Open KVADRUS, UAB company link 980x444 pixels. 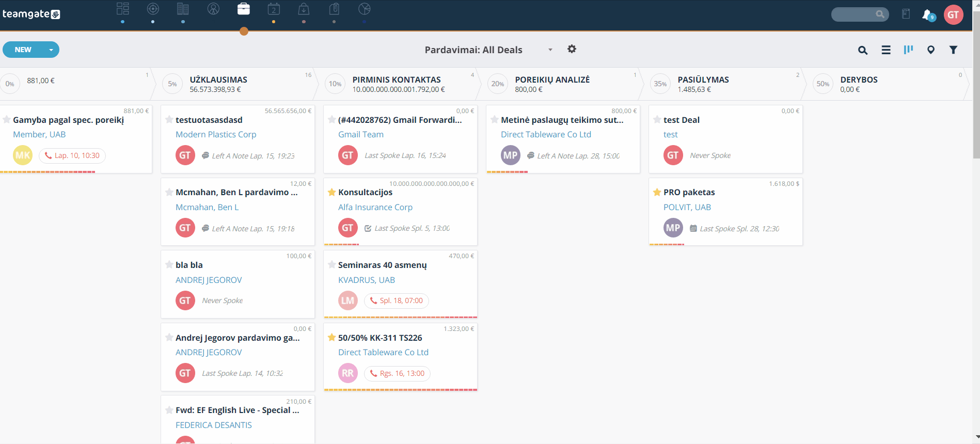367,280
